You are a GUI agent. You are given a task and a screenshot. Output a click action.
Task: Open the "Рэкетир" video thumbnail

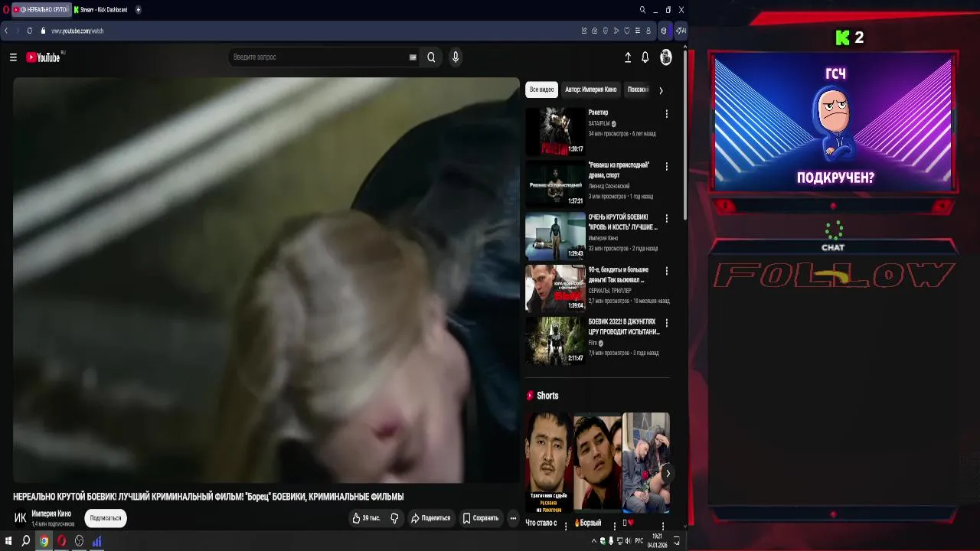555,132
